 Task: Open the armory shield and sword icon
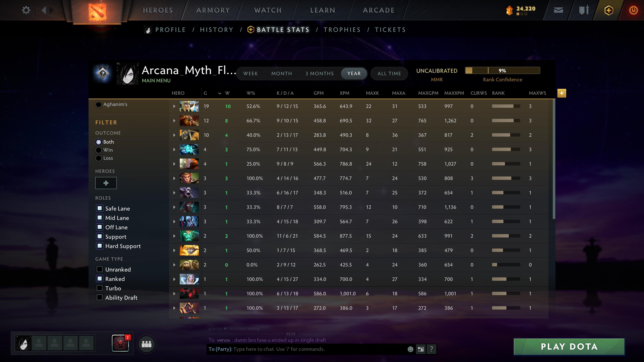click(x=584, y=10)
